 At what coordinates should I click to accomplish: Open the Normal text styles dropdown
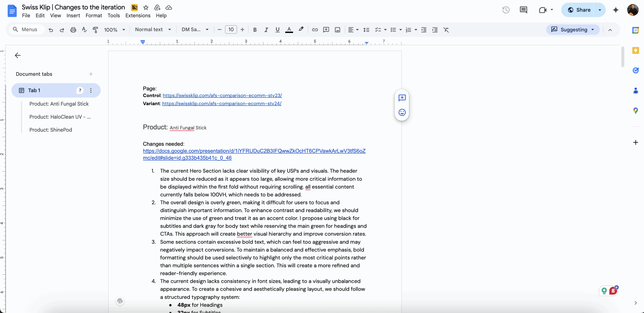tap(153, 29)
